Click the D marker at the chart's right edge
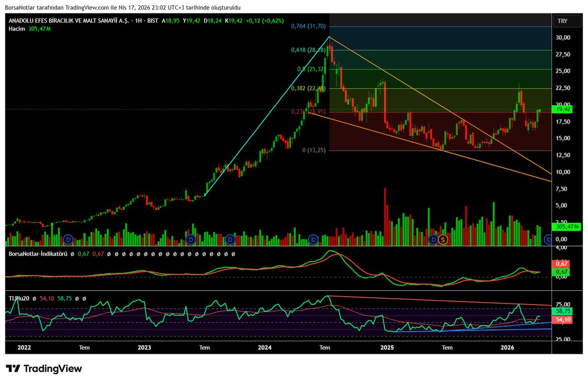 548,239
